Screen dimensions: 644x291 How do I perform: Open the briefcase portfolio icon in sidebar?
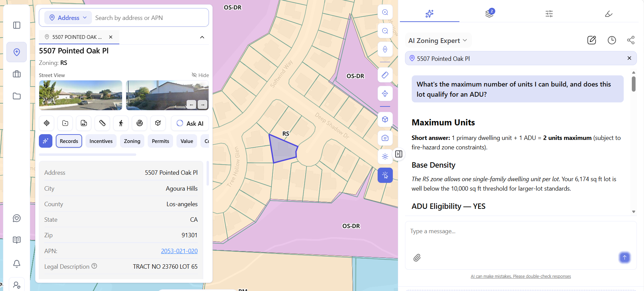coord(17,74)
